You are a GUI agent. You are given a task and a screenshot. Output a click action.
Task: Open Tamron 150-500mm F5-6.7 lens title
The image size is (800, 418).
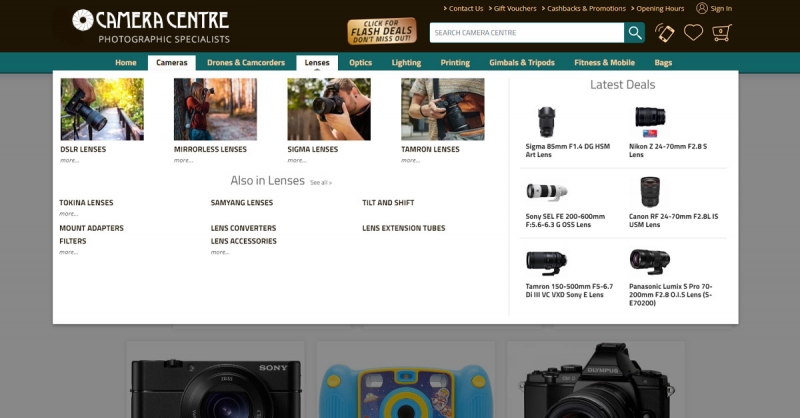[569, 290]
